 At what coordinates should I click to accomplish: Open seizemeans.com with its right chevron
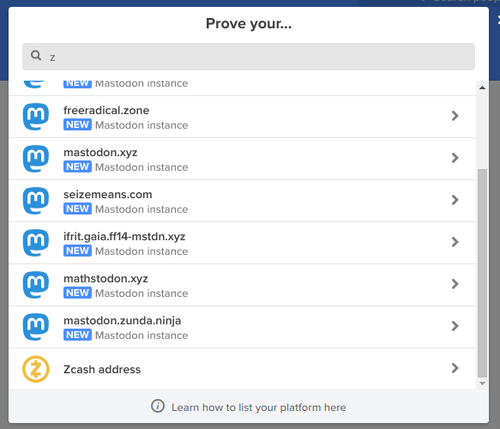click(455, 200)
